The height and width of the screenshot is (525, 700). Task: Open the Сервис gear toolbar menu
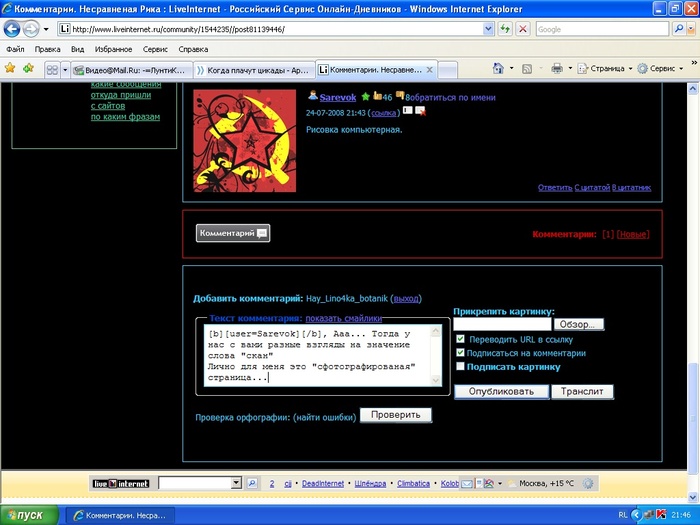[660, 69]
